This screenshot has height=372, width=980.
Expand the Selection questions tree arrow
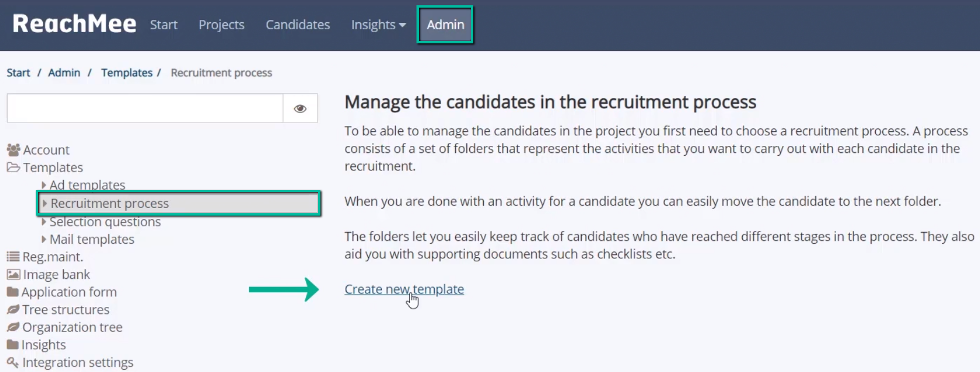click(x=44, y=221)
